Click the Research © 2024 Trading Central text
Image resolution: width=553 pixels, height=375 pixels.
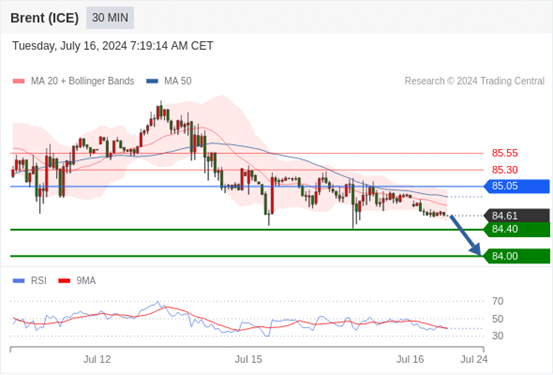474,81
